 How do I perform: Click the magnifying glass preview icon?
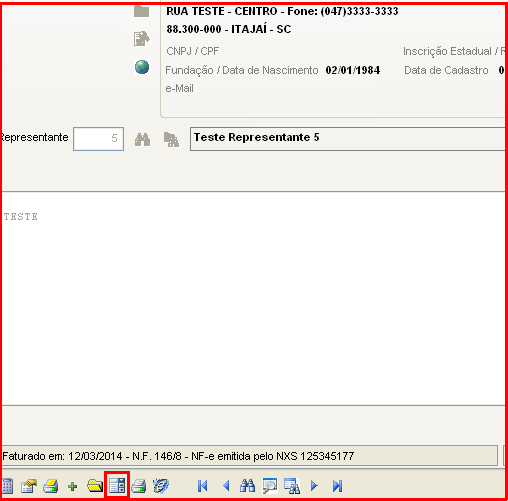[x=270, y=486]
